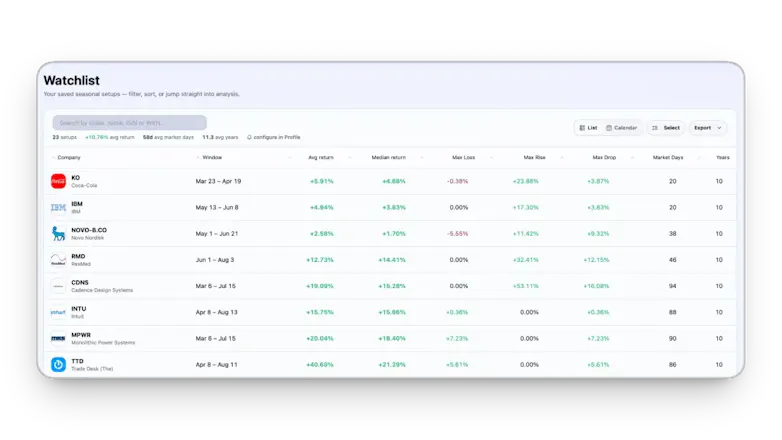782x440 pixels.
Task: Open the MPWR ticker row
Action: [x=391, y=339]
